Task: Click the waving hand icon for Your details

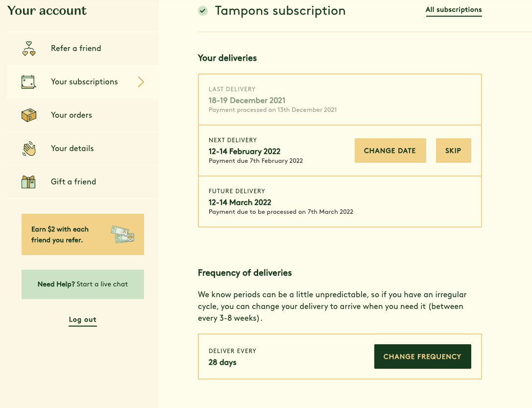Action: click(x=29, y=149)
